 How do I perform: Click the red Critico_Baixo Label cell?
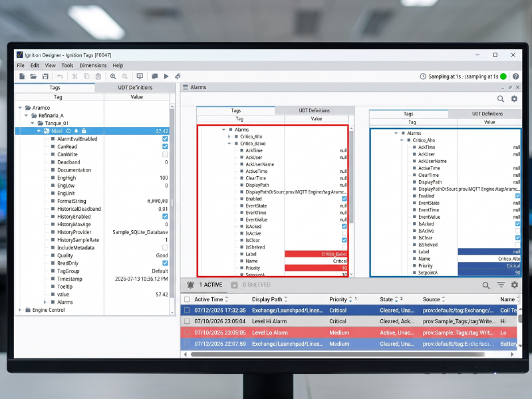click(317, 254)
